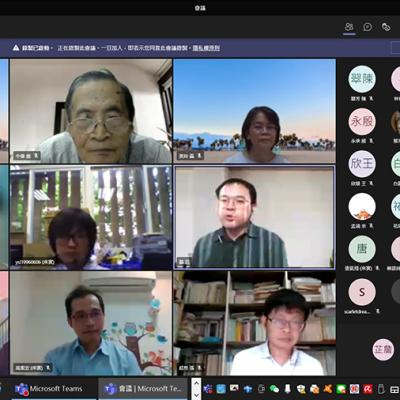Click the dismiss button on recording banner
Viewport: 400px width, 400px height.
[x=396, y=48]
